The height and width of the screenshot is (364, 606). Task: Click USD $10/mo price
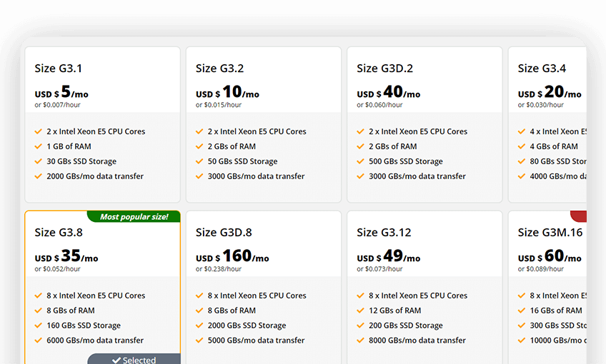tap(228, 92)
